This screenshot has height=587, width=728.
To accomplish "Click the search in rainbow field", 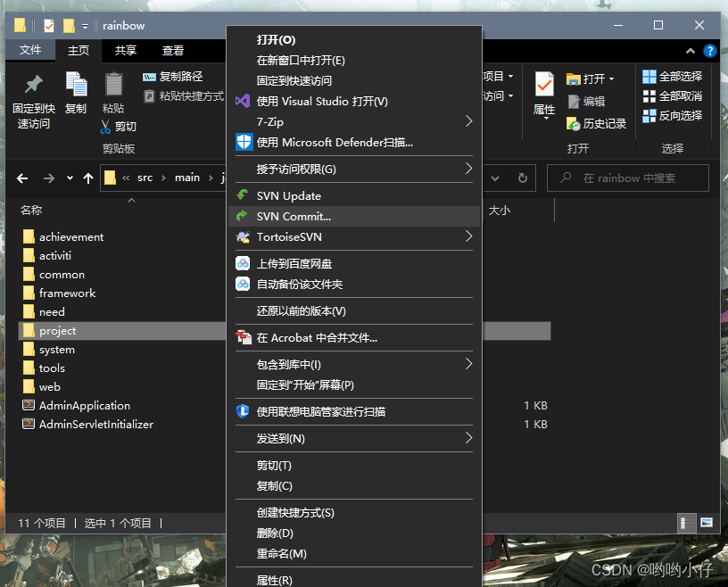I will [628, 178].
